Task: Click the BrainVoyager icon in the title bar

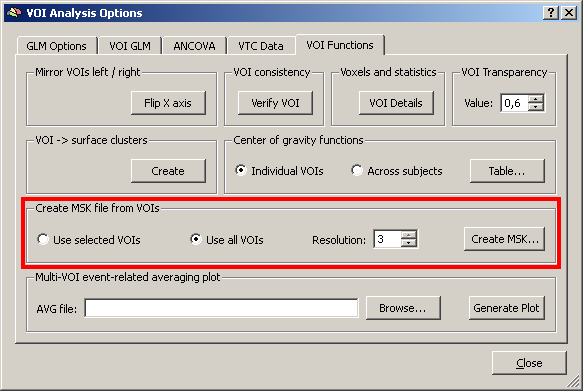Action: (14, 13)
